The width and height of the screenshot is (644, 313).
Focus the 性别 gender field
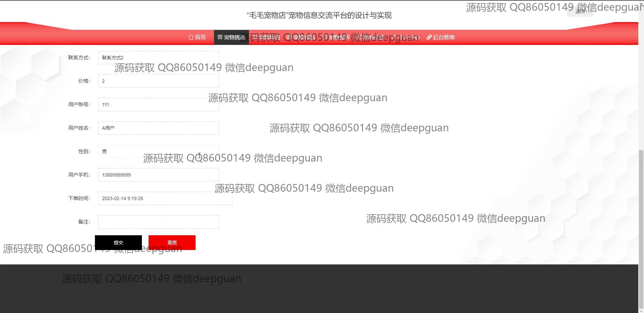[159, 151]
